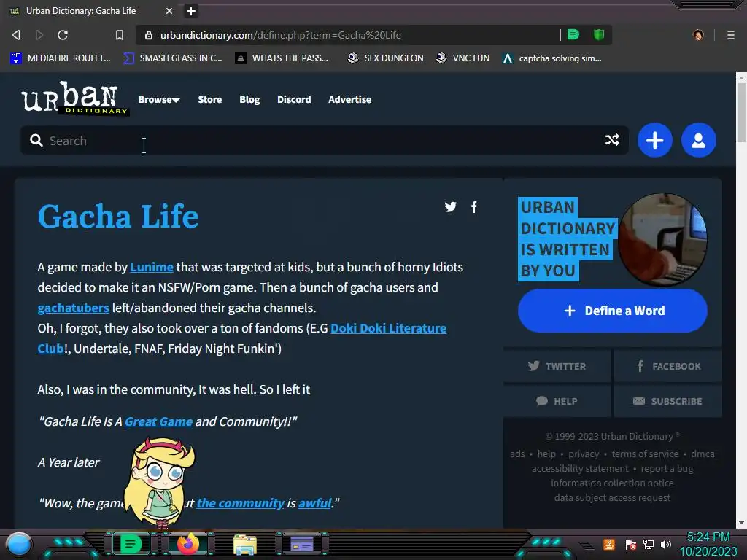
Task: Expand the Browse dropdown menu
Action: 158,99
